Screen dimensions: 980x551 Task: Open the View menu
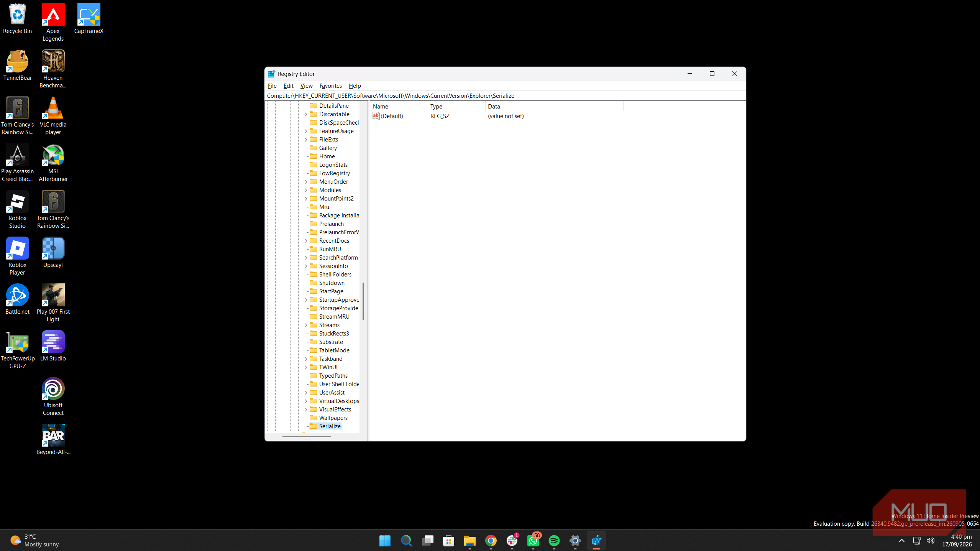tap(306, 86)
